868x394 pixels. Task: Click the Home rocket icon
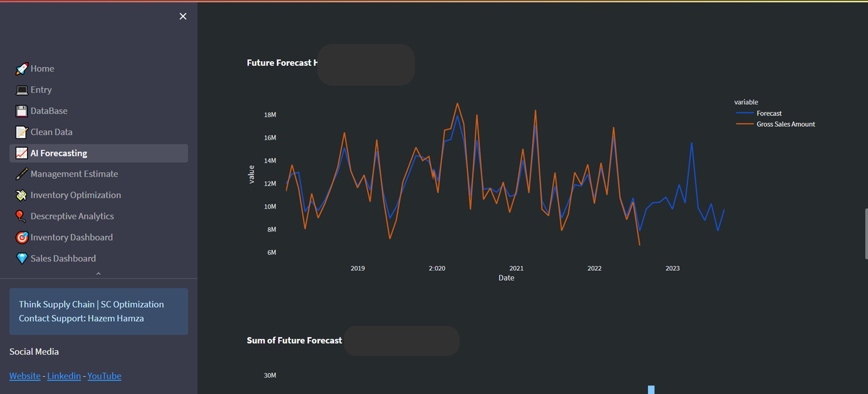tap(22, 69)
